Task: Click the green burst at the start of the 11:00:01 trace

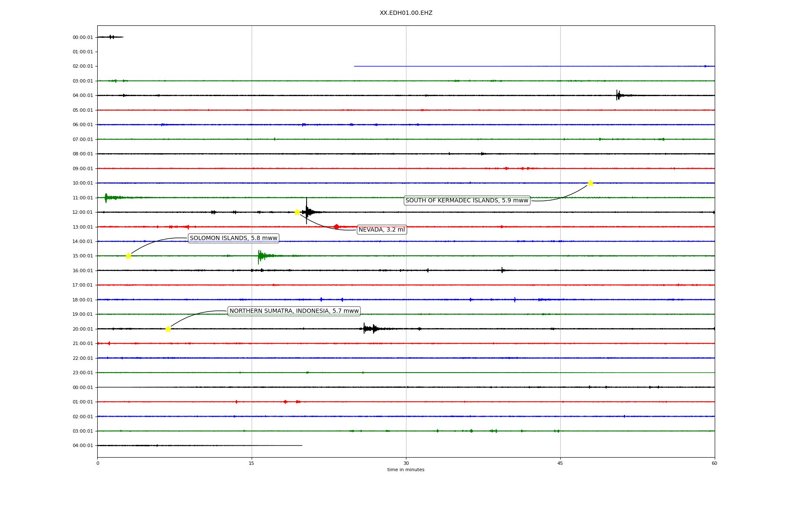Action: [107, 198]
